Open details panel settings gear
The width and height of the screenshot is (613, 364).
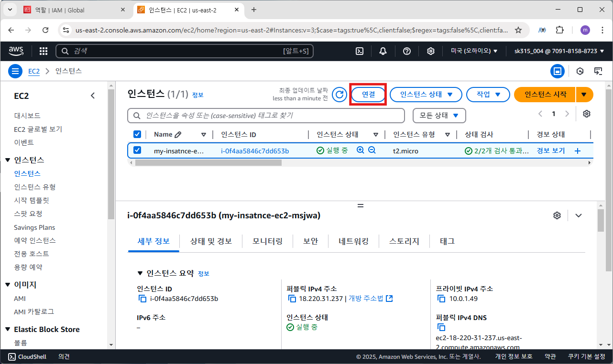tap(557, 215)
